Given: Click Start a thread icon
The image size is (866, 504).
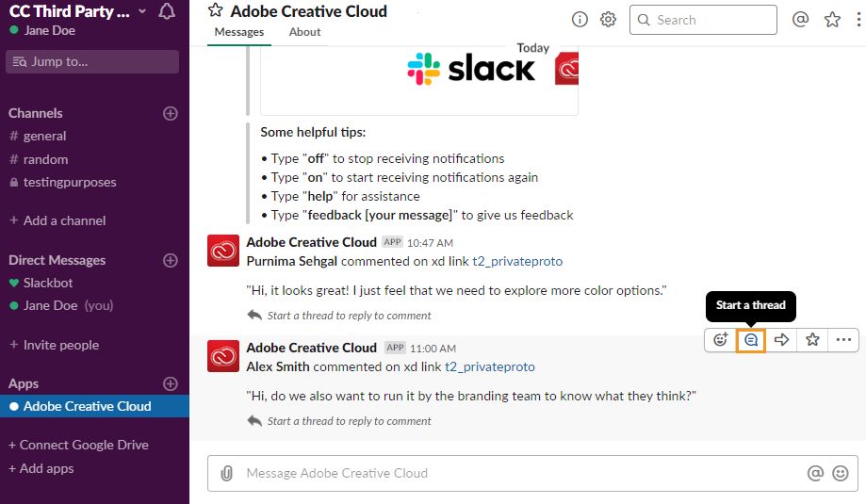Looking at the screenshot, I should pyautogui.click(x=751, y=340).
